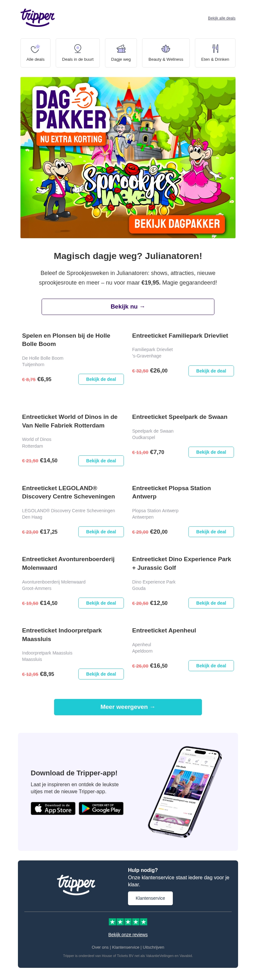Tap the App Store download badge
The image size is (256, 980).
(x=53, y=808)
